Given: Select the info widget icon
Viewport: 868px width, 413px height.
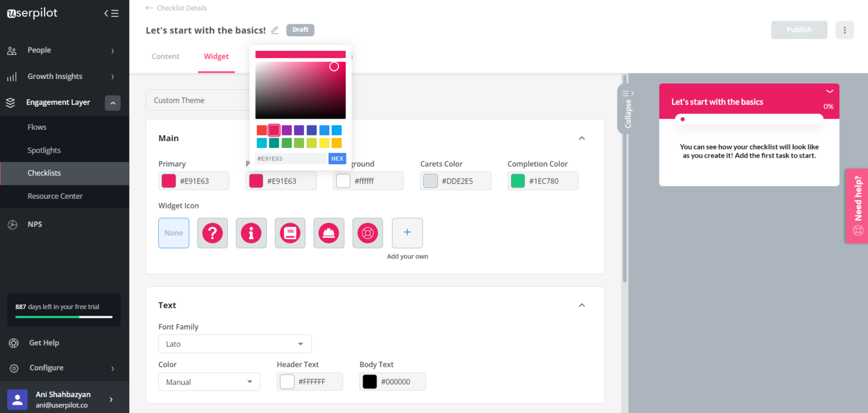Looking at the screenshot, I should tap(251, 233).
